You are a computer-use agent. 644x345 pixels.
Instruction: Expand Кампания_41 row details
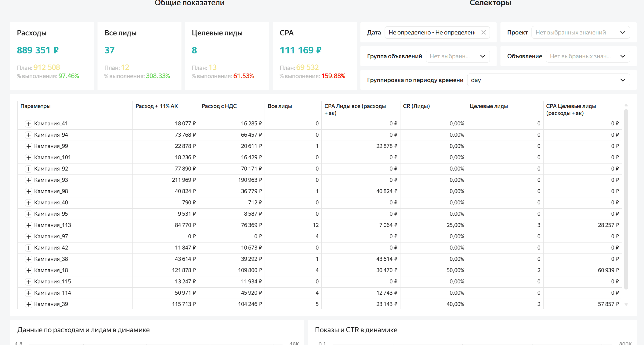29,124
